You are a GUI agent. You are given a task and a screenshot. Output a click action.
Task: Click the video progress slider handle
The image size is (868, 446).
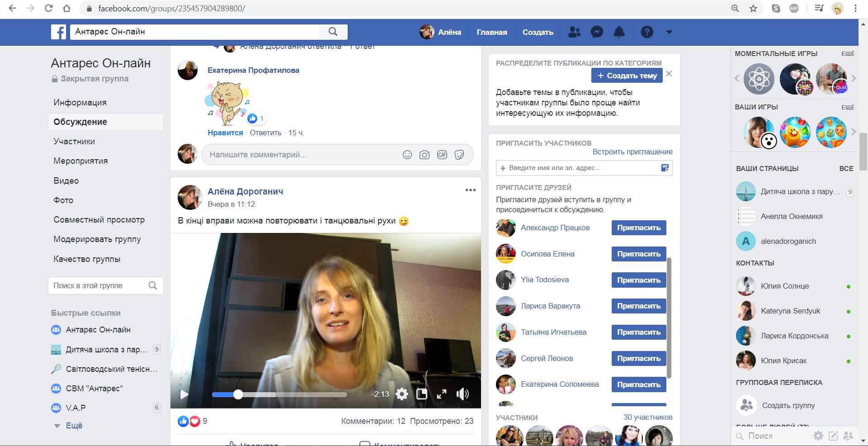[x=238, y=394]
